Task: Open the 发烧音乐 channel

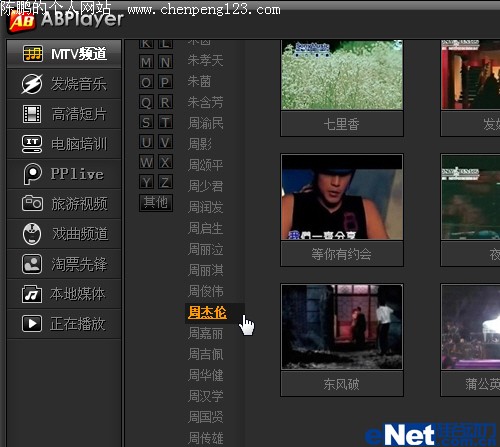Action: tap(64, 84)
